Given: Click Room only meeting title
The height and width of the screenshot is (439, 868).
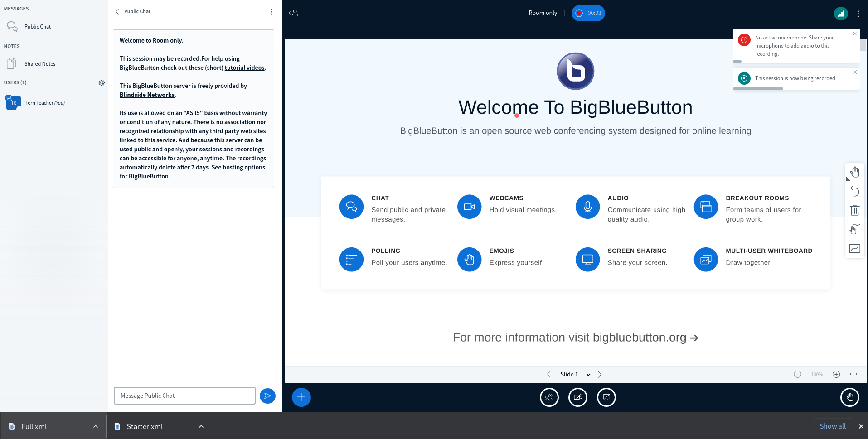Looking at the screenshot, I should coord(543,13).
